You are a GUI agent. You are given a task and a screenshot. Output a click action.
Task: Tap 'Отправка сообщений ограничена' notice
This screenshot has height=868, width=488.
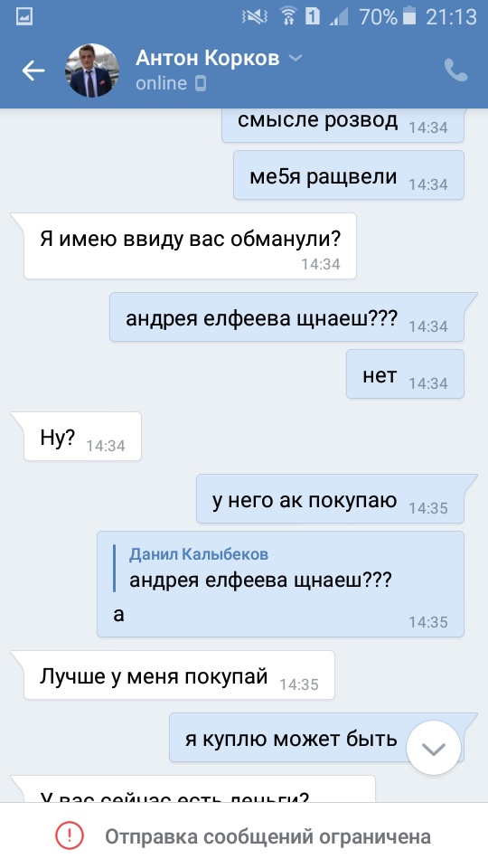tap(267, 835)
